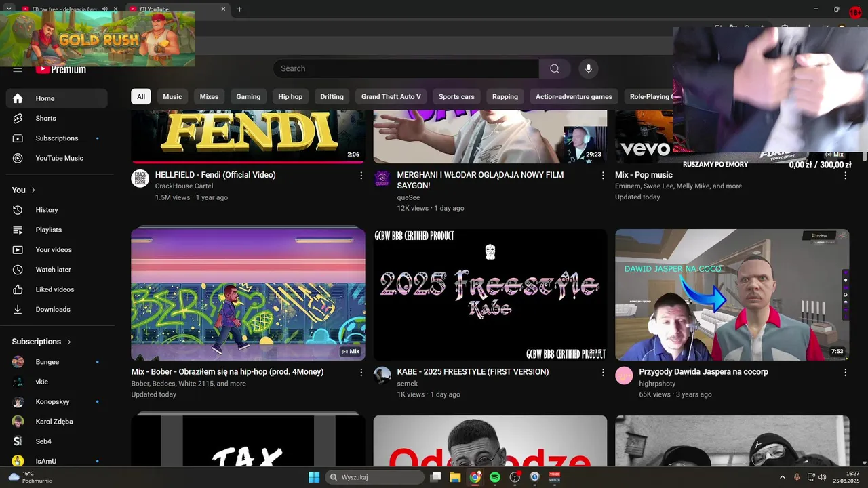Select the Music filter chip

[x=172, y=96]
